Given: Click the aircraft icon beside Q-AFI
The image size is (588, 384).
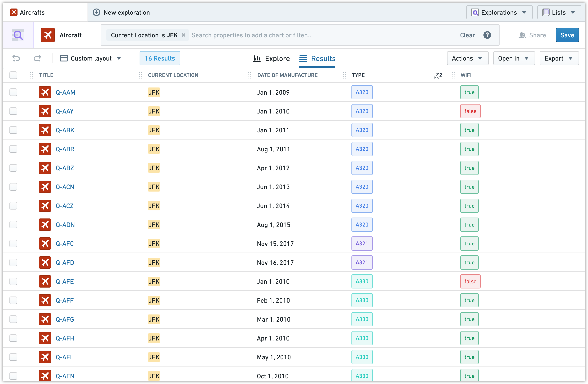Looking at the screenshot, I should (45, 357).
